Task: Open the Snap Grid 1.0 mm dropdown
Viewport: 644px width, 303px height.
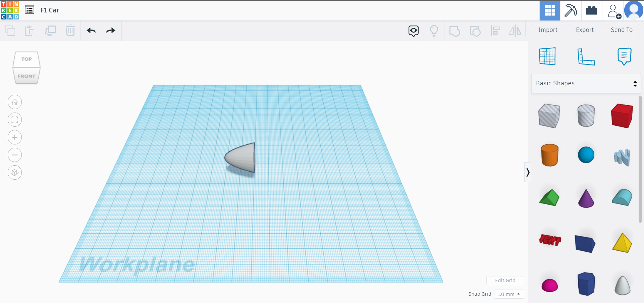Action: [x=509, y=294]
